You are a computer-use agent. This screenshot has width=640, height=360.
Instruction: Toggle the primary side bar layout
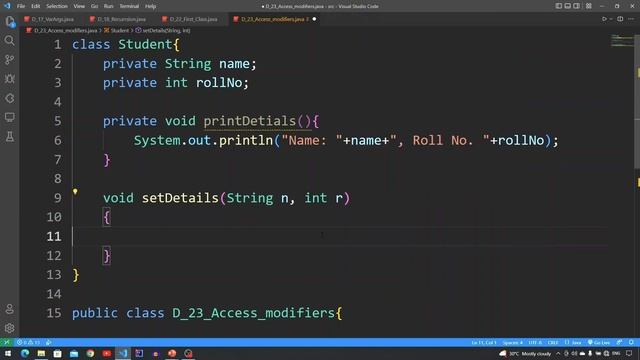pyautogui.click(x=558, y=6)
